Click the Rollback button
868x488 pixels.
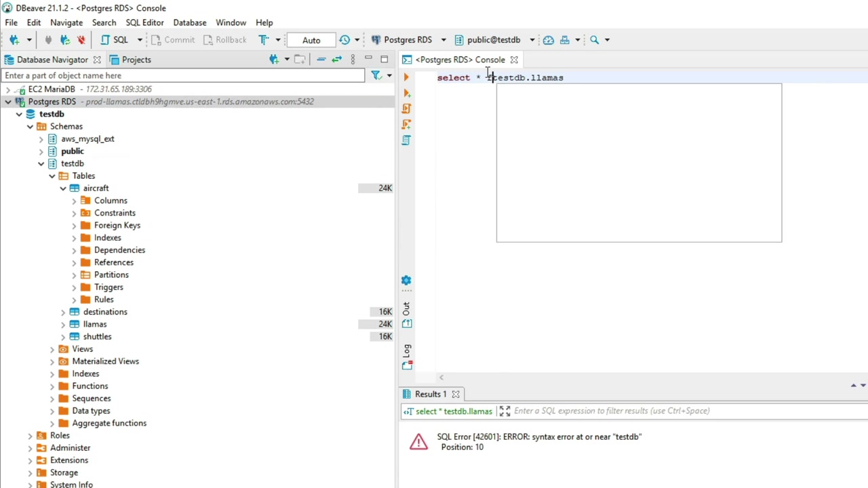click(x=224, y=40)
